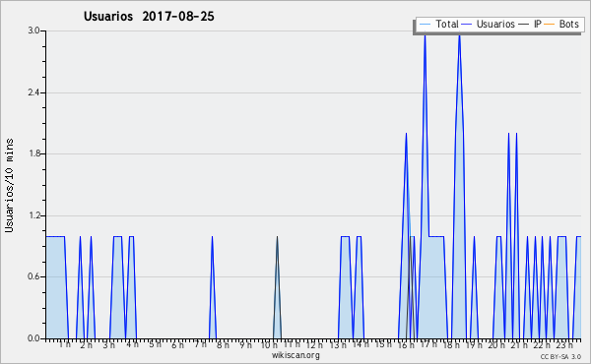This screenshot has width=591, height=364.
Task: Click the '13 h' x-axis label
Action: point(338,344)
